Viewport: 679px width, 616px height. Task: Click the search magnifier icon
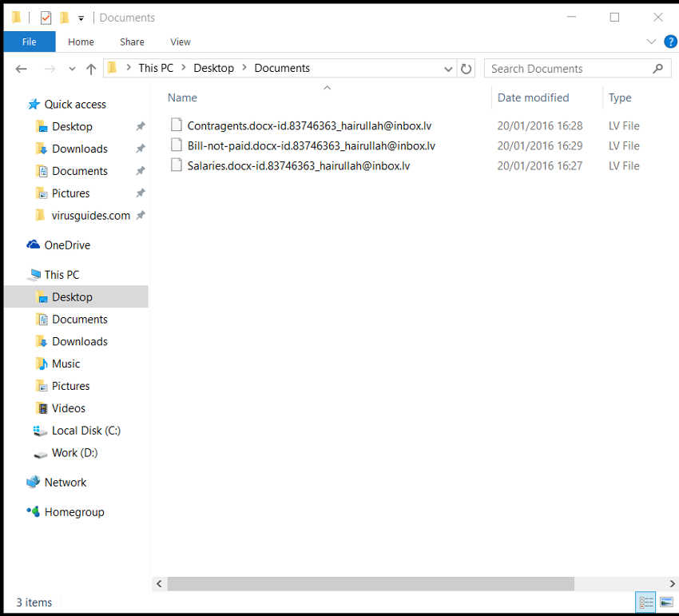click(x=657, y=69)
